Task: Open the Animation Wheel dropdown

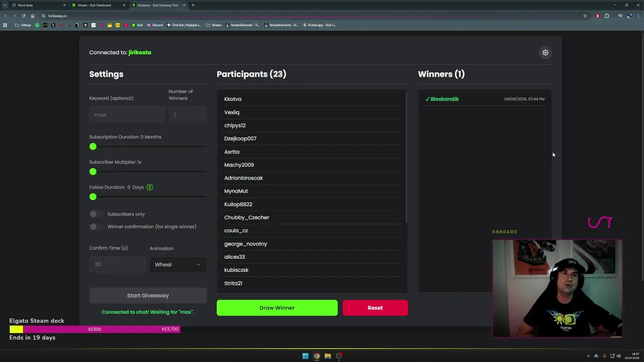Action: (x=178, y=264)
